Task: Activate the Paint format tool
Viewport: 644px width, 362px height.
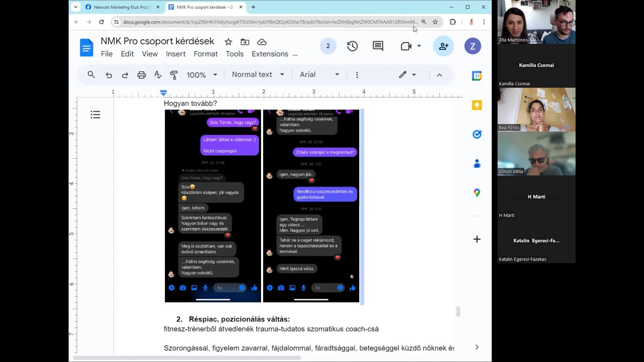Action: (x=174, y=75)
